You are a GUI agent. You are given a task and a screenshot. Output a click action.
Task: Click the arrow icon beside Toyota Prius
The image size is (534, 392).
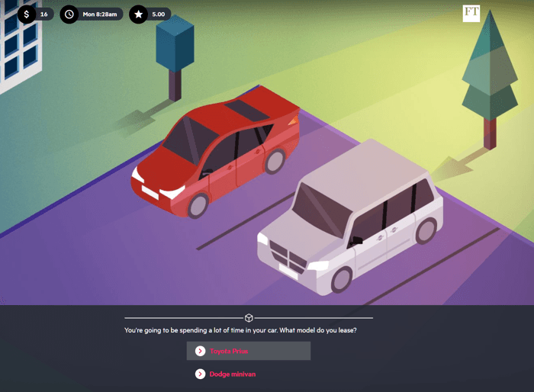[200, 351]
